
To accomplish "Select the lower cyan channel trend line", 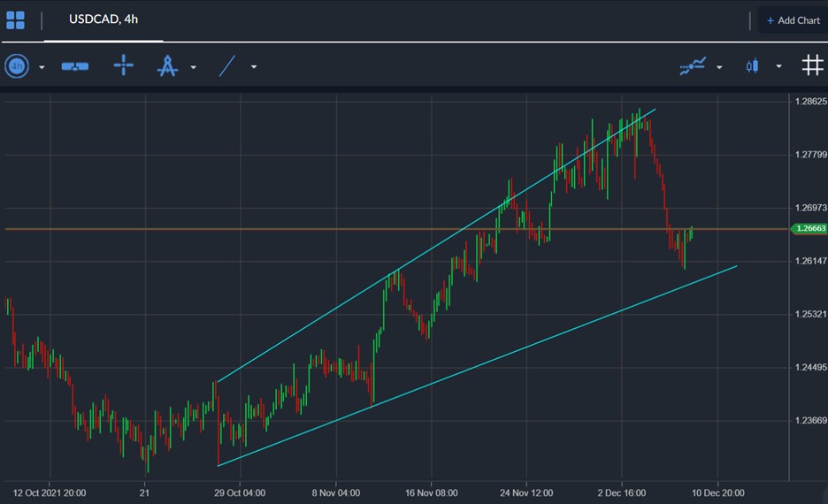I will point(478,366).
